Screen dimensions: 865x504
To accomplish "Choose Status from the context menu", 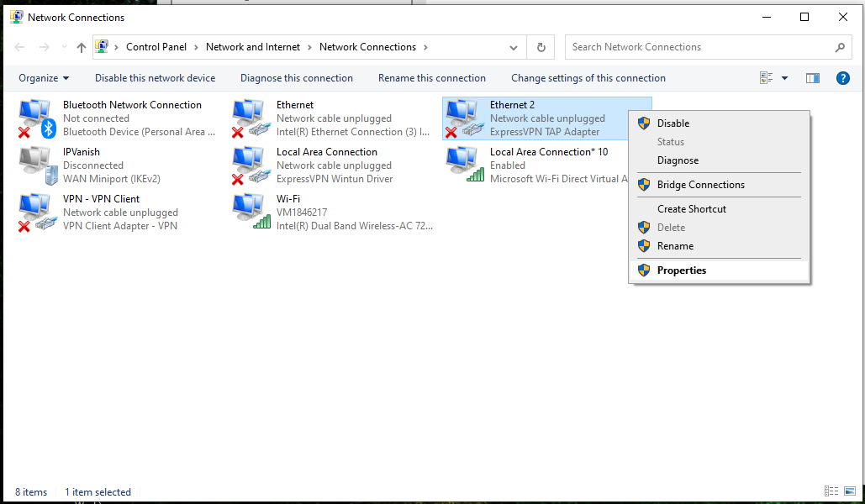I will coord(719,142).
